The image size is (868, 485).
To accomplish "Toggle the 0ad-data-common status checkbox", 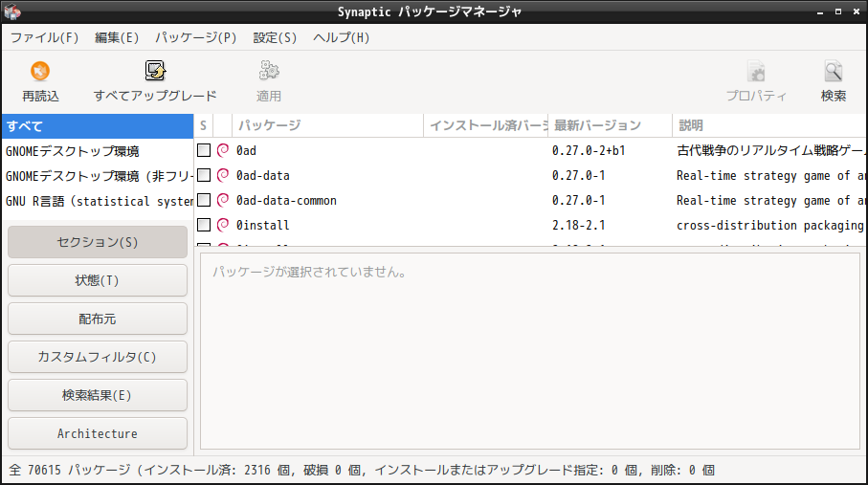I will [x=204, y=200].
